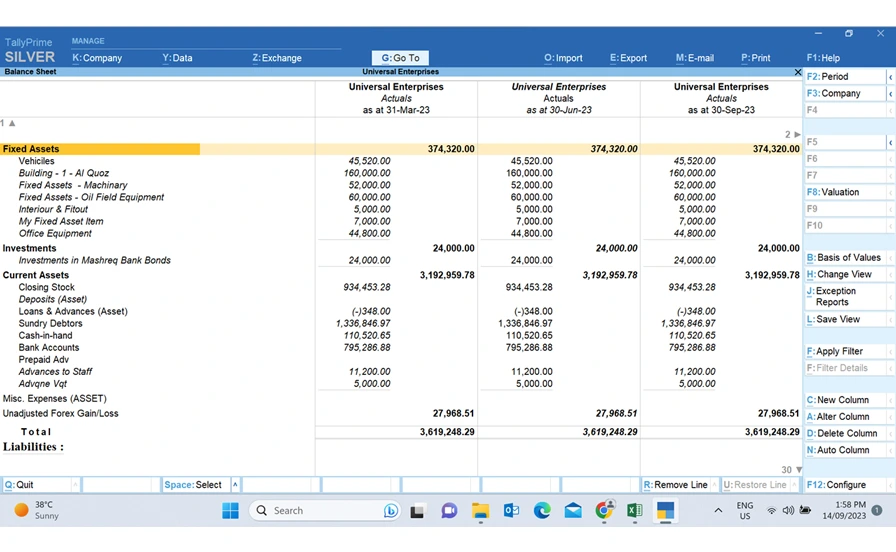Click H: Change View
The image size is (896, 552).
point(845,274)
